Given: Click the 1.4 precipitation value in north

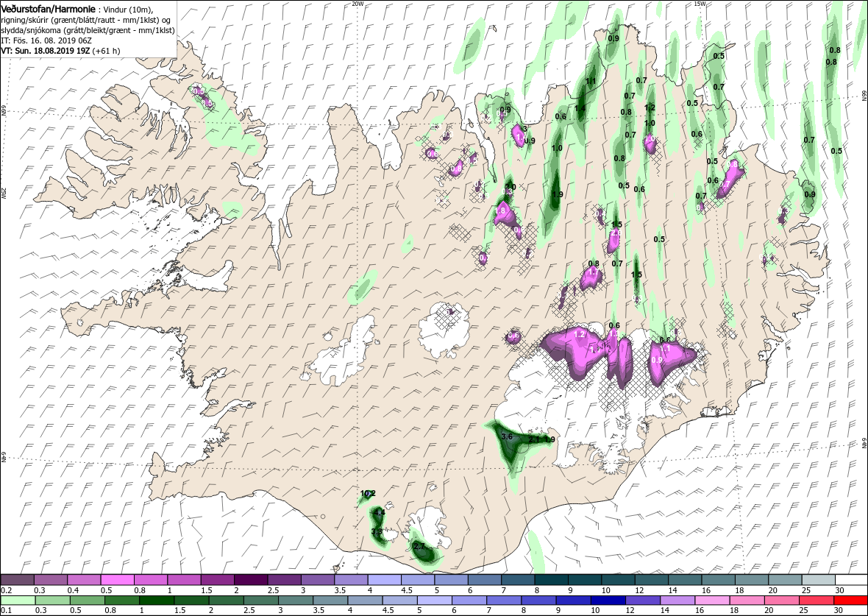Looking at the screenshot, I should (x=580, y=108).
